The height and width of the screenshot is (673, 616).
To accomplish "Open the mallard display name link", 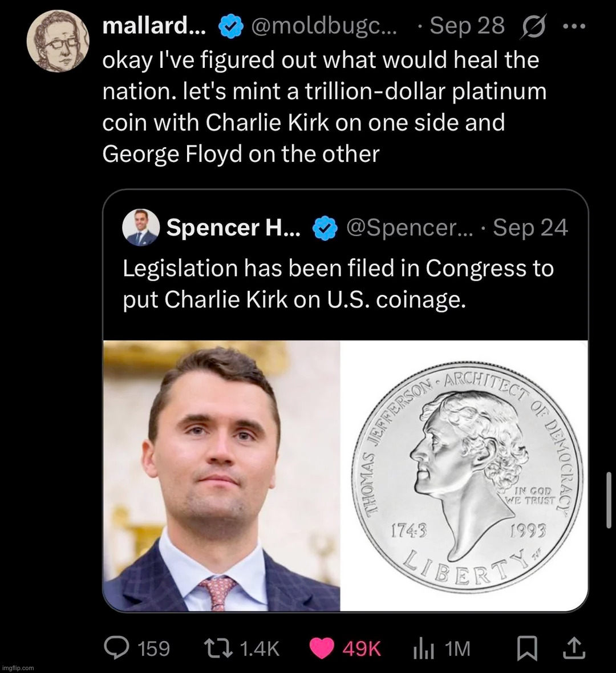I will pos(154,26).
